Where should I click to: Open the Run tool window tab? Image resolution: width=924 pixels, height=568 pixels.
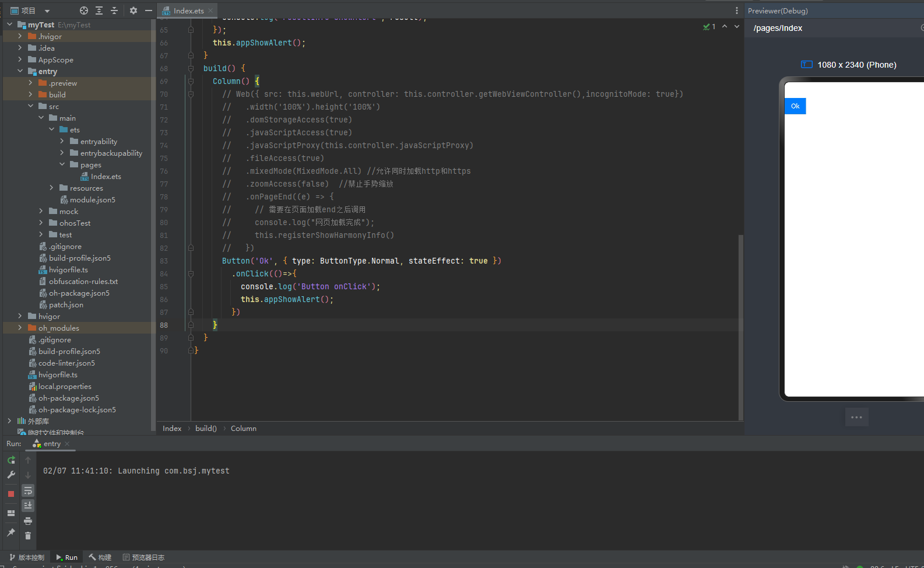(66, 558)
